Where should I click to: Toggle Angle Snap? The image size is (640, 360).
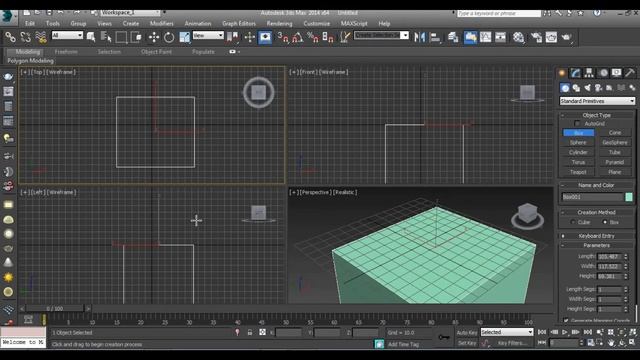coord(298,37)
